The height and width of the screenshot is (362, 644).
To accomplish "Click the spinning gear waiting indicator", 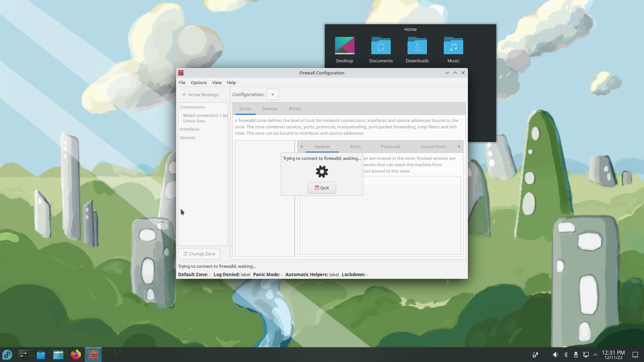I will coord(322,172).
